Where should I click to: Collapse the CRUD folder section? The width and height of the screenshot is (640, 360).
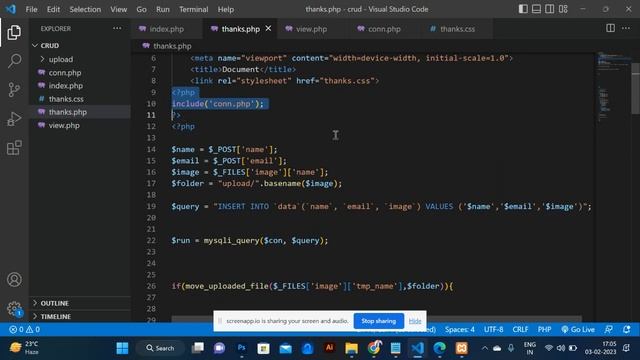pyautogui.click(x=80, y=45)
